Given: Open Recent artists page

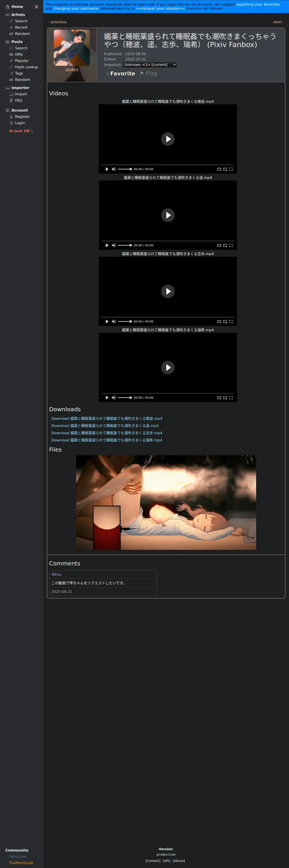Looking at the screenshot, I should 18,27.
